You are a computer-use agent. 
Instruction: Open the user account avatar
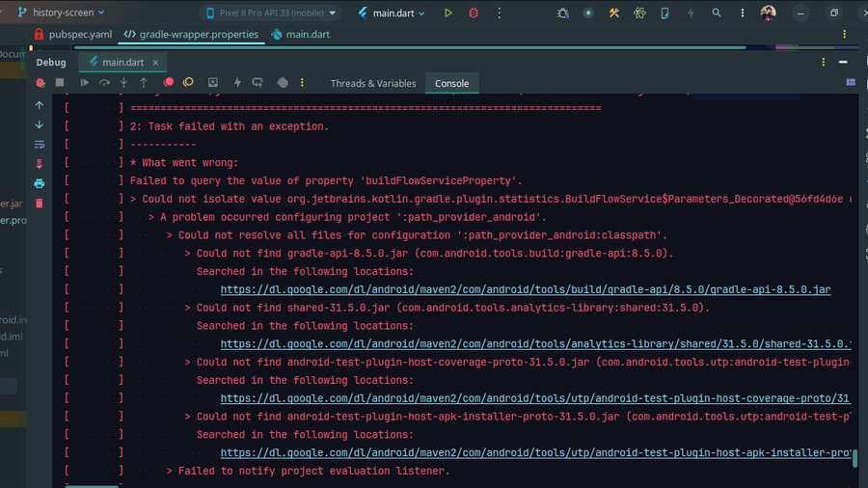(768, 13)
